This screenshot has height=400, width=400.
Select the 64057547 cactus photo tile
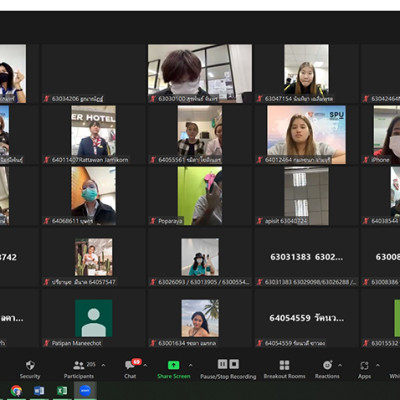coord(94,257)
